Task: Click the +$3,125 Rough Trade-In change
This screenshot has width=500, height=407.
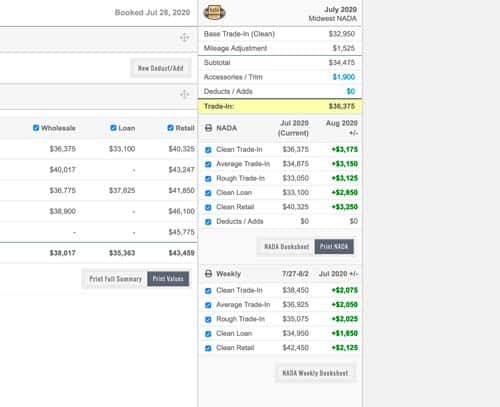Action: pos(344,178)
